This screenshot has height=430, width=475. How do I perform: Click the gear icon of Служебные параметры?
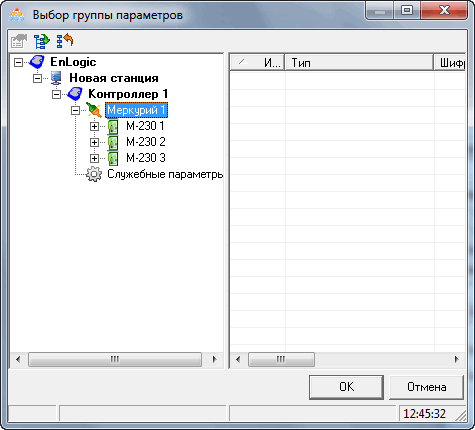pos(94,174)
